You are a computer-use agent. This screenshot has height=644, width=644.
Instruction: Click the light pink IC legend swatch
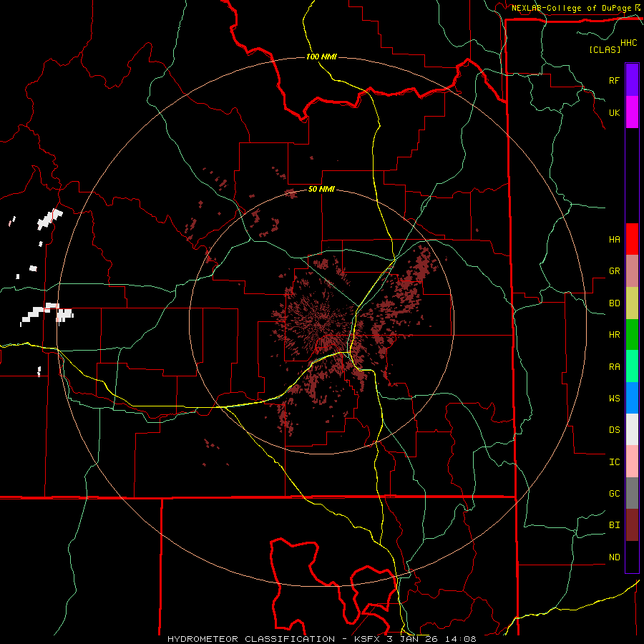[x=632, y=462]
